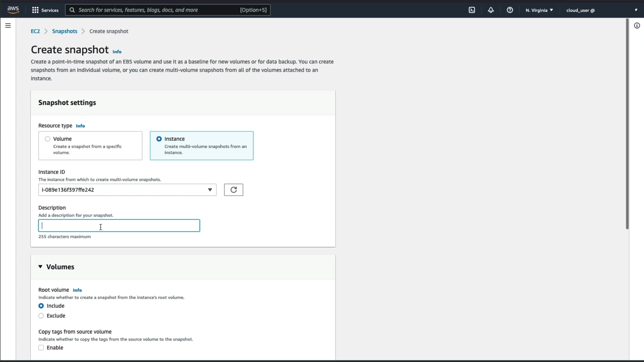This screenshot has width=644, height=362.
Task: Go to EC2 breadcrumb link
Action: coord(35,31)
